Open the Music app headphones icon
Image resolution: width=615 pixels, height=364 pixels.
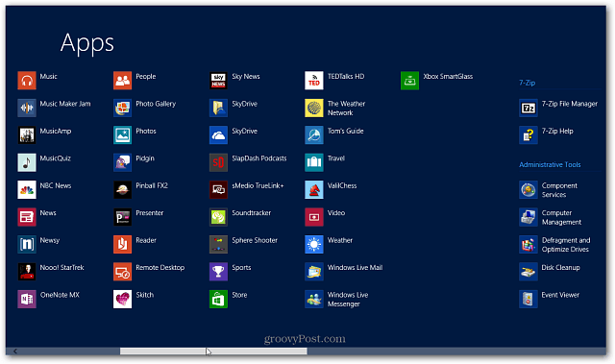click(x=27, y=81)
